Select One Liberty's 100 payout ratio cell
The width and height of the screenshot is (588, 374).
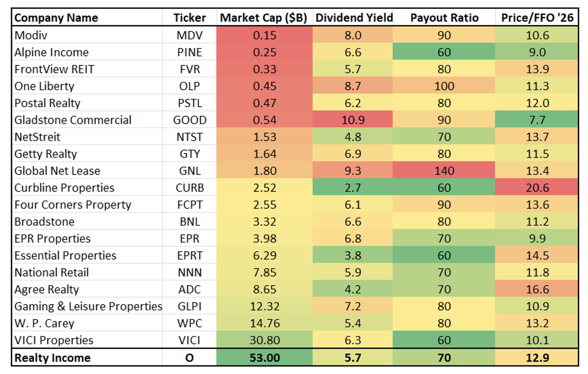[444, 86]
